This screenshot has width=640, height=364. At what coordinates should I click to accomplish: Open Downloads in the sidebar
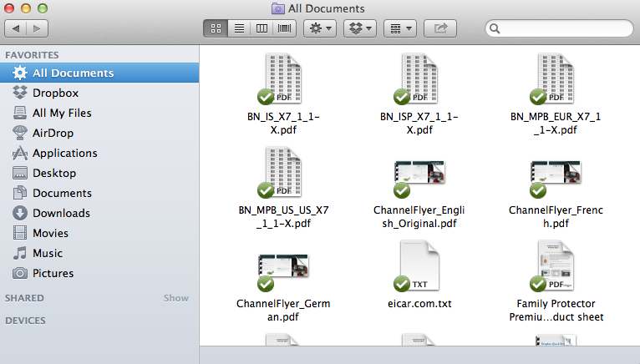click(99, 213)
